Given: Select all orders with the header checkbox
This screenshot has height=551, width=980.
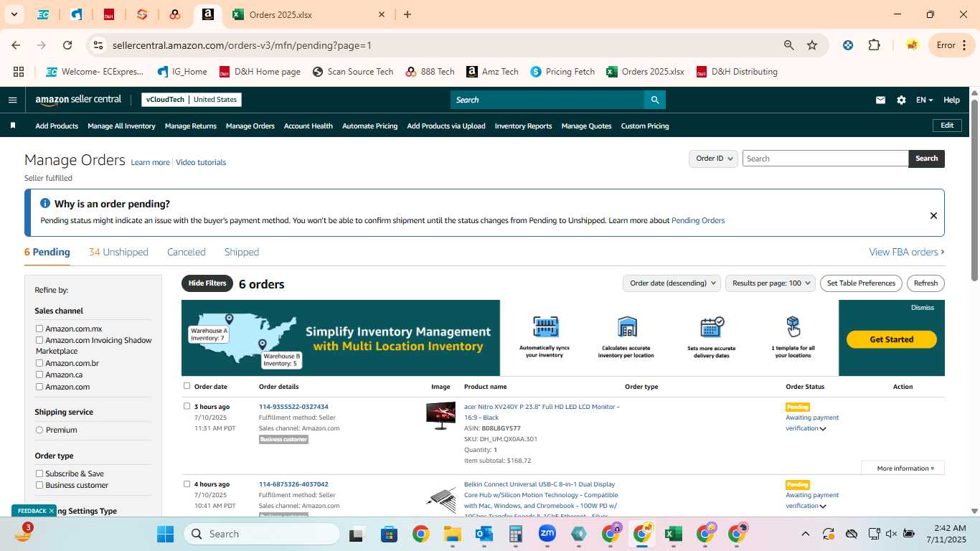Looking at the screenshot, I should [x=187, y=386].
